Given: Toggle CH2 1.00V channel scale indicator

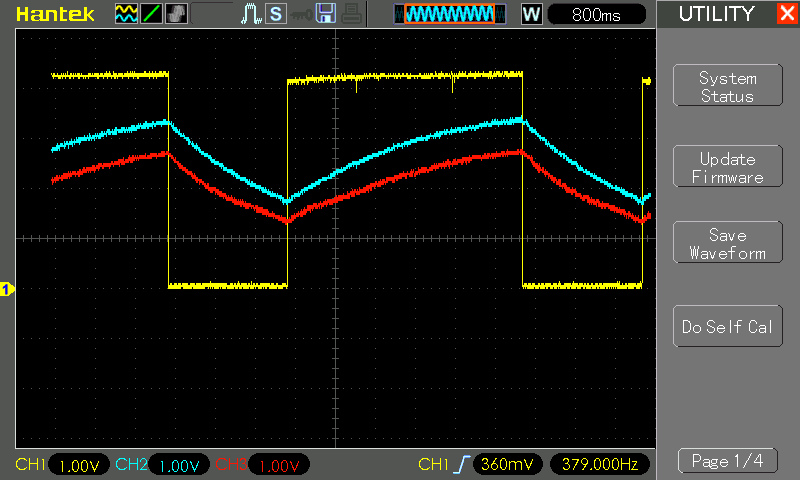Looking at the screenshot, I should [x=180, y=466].
